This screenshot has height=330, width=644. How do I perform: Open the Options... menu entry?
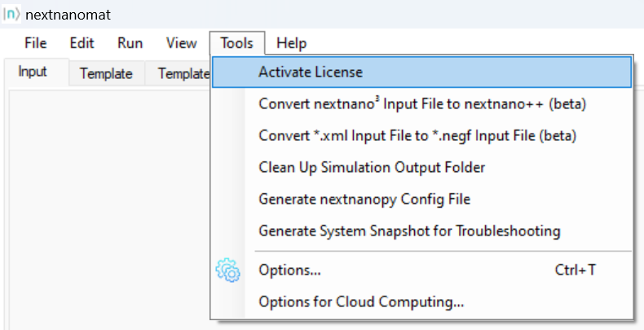[x=289, y=270]
